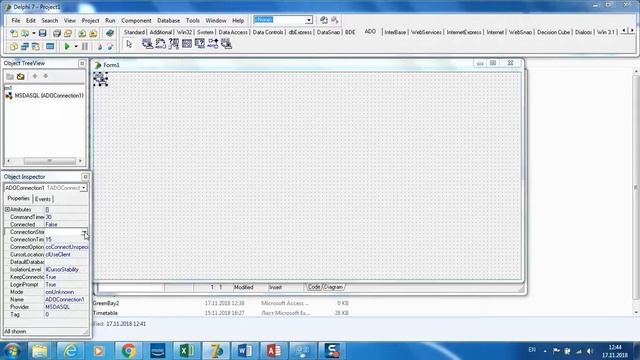Run the project with green arrow
Viewport: 640px width, 360px height.
click(67, 47)
